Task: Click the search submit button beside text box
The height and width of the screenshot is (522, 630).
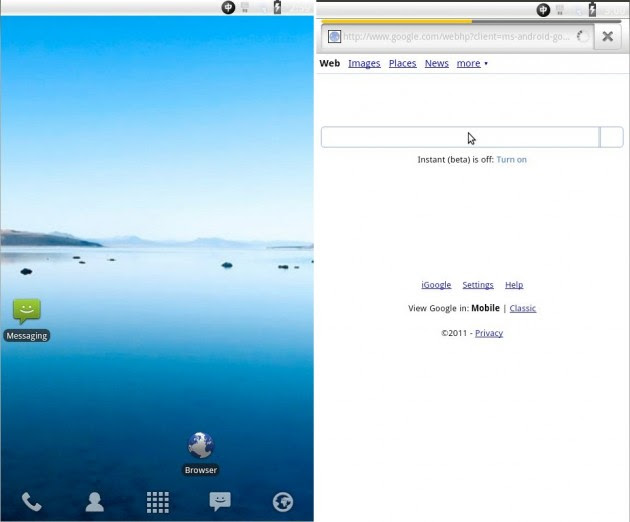Action: click(x=612, y=137)
